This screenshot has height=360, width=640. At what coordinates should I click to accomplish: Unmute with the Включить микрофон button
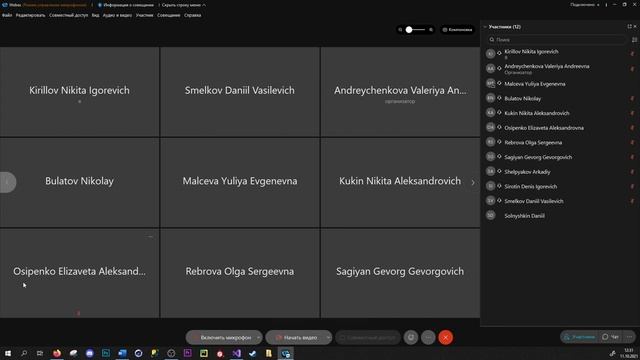tap(221, 338)
